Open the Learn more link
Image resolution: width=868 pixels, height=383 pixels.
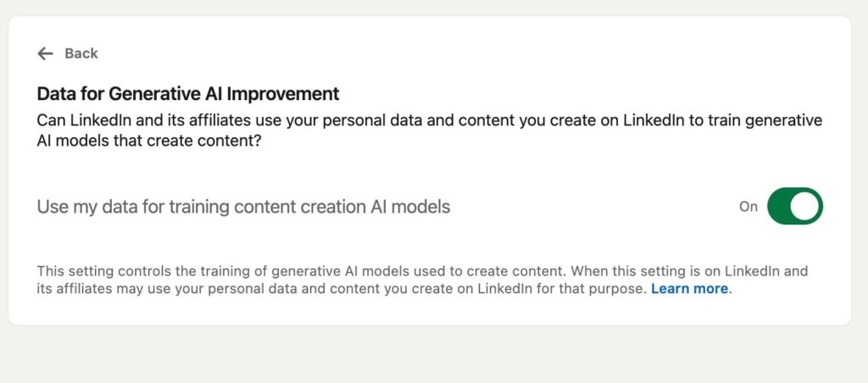pos(689,289)
